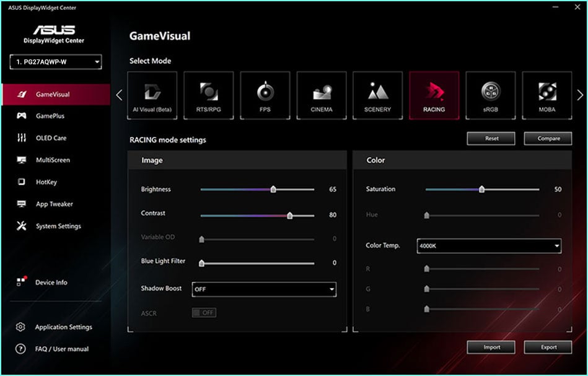Open the Color Temp 4000K dropdown

pos(488,245)
